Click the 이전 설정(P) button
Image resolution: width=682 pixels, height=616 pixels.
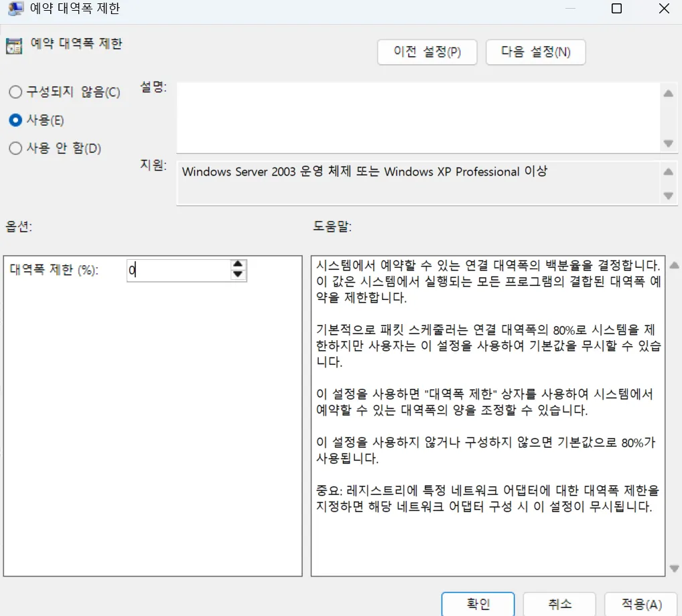point(427,52)
